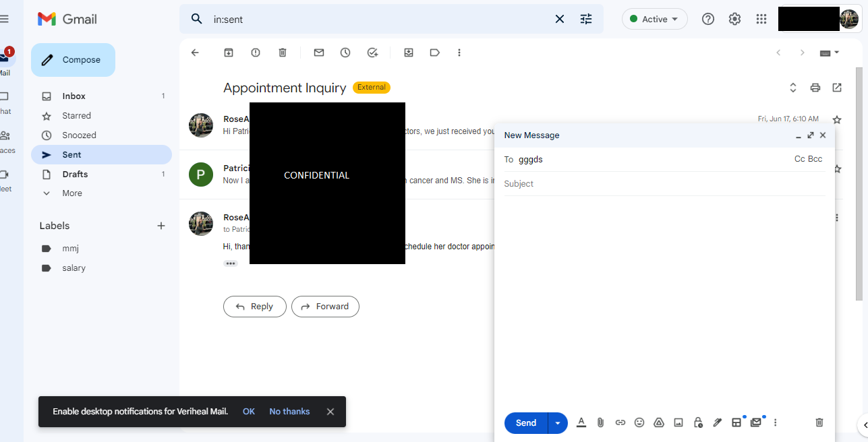Viewport: 868px width, 442px height.
Task: Delete the conversation via toolbar trash icon
Action: [x=283, y=53]
